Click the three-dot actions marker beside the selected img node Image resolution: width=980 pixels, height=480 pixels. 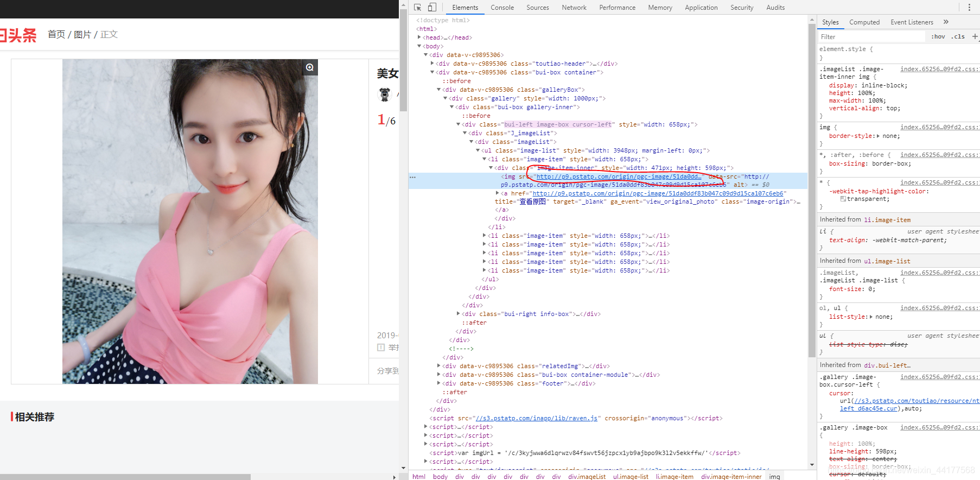[412, 177]
